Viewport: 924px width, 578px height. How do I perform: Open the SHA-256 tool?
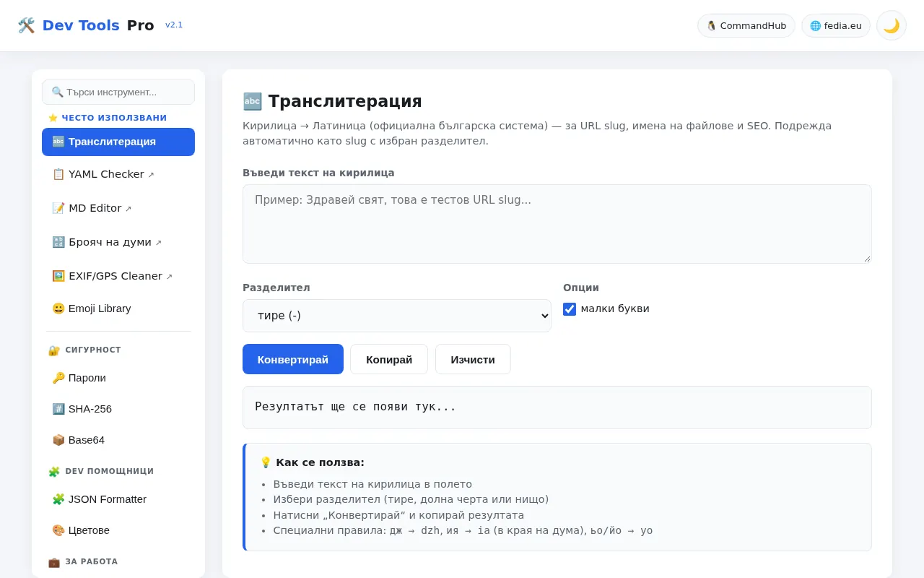[118, 409]
